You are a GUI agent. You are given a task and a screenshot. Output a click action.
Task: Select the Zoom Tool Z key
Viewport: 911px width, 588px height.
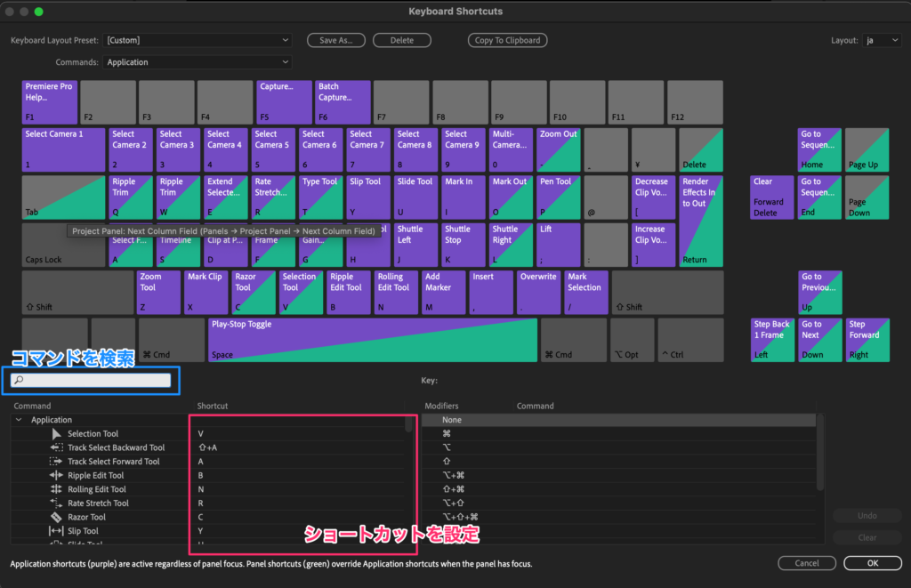[x=158, y=293]
